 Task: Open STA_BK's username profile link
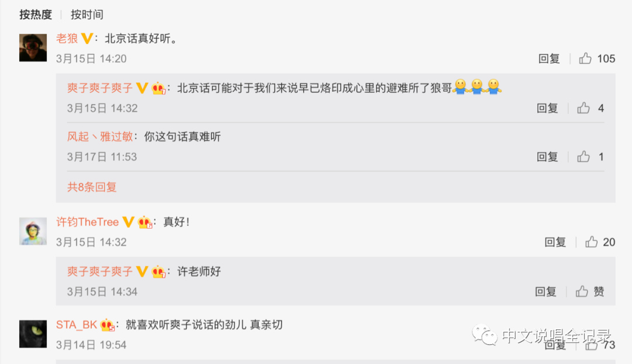click(x=77, y=325)
